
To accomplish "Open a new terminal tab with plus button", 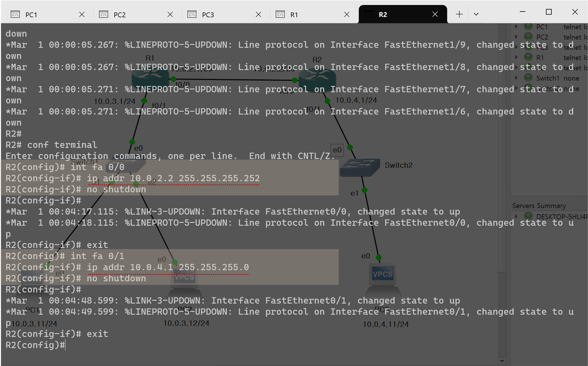I will point(459,14).
